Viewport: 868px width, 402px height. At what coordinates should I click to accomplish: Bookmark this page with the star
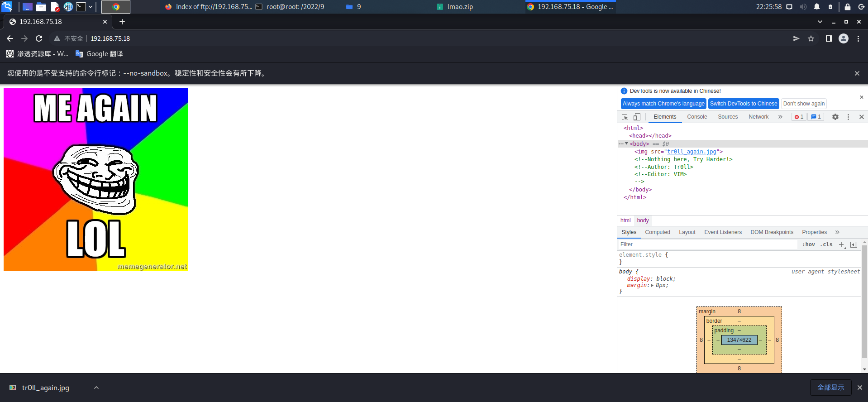(x=811, y=38)
